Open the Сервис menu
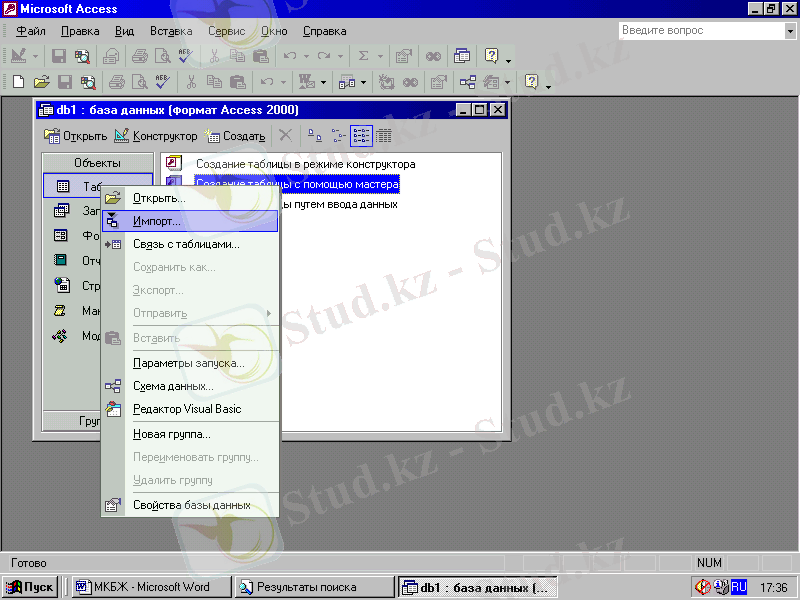This screenshot has height=600, width=800. [227, 32]
